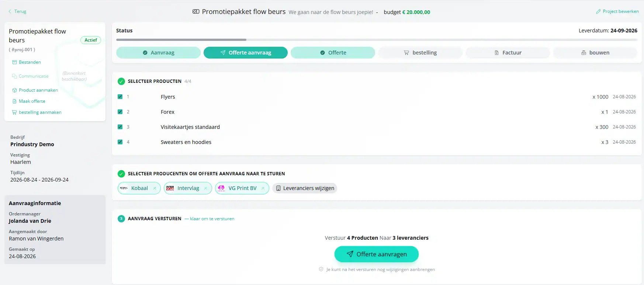644x285 pixels.
Task: Remove Intervlag supplier chip via x
Action: point(205,188)
